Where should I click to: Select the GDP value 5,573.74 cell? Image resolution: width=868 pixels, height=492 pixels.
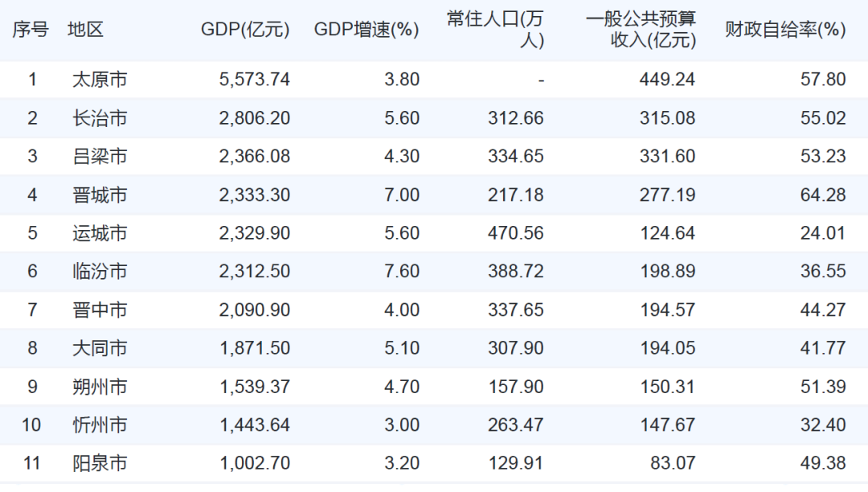click(x=254, y=80)
